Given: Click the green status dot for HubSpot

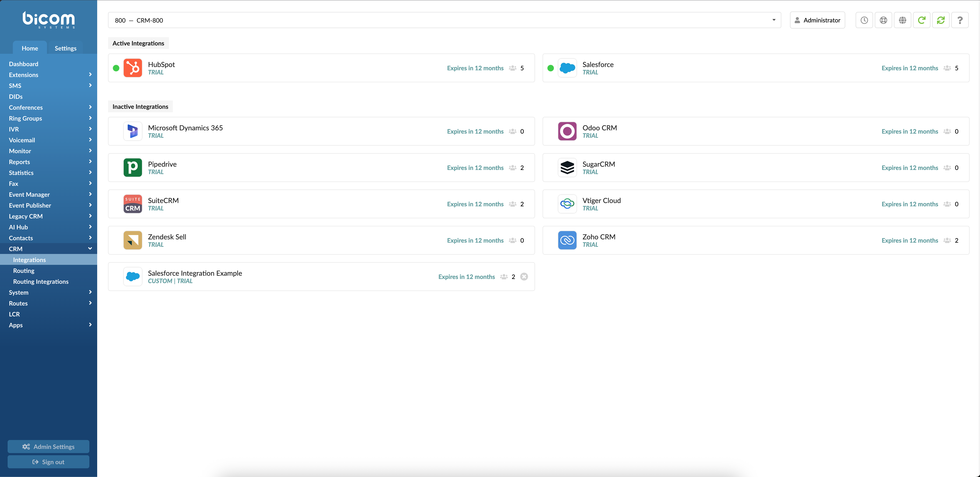Looking at the screenshot, I should click(x=116, y=68).
